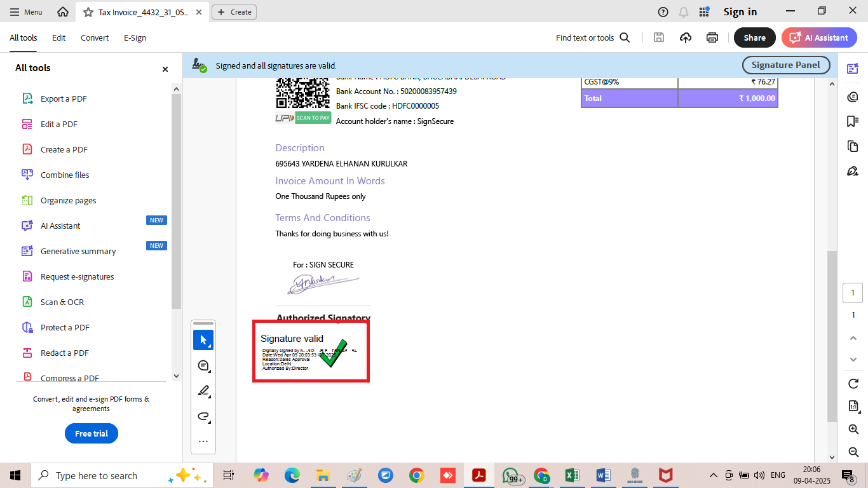
Task: Select Create a PDF tool
Action: pos(64,149)
